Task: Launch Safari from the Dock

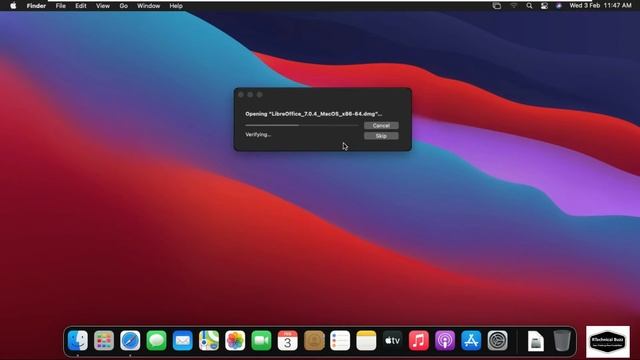Action: (130, 340)
